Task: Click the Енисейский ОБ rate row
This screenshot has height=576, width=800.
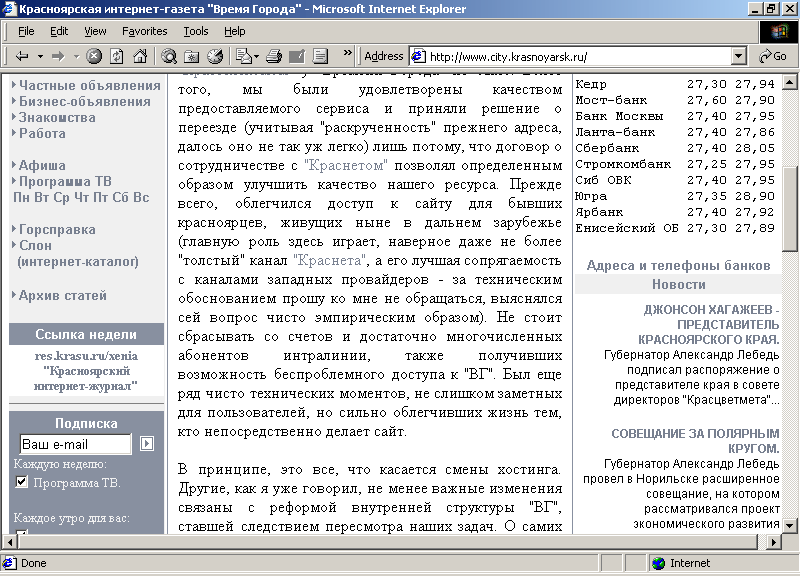Action: [675, 228]
